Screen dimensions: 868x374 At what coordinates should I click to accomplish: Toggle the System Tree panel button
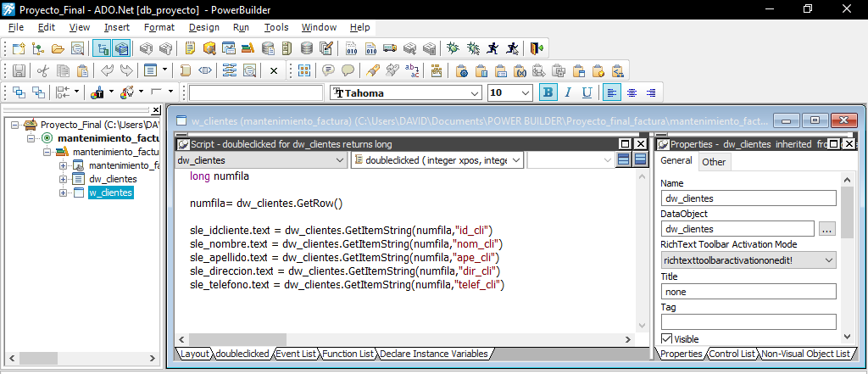pos(102,48)
